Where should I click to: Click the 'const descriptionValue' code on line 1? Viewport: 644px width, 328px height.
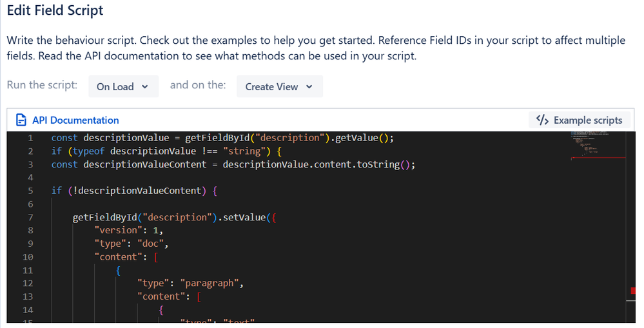tap(110, 138)
